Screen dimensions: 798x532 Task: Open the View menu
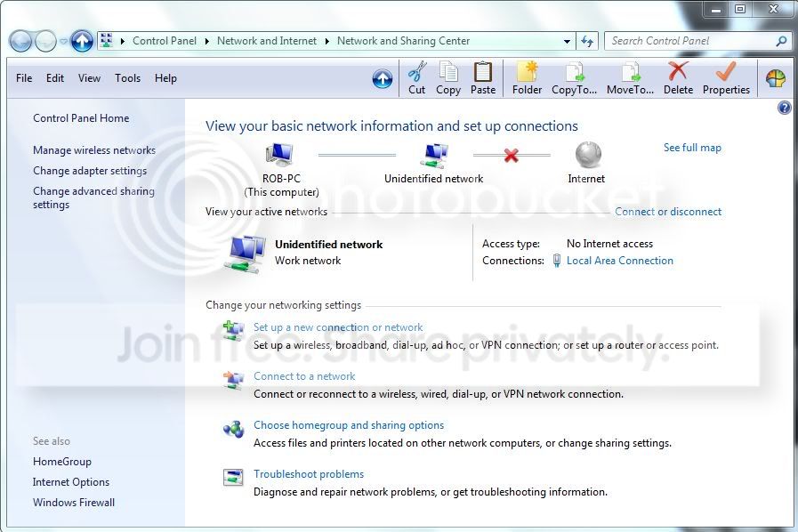[89, 78]
